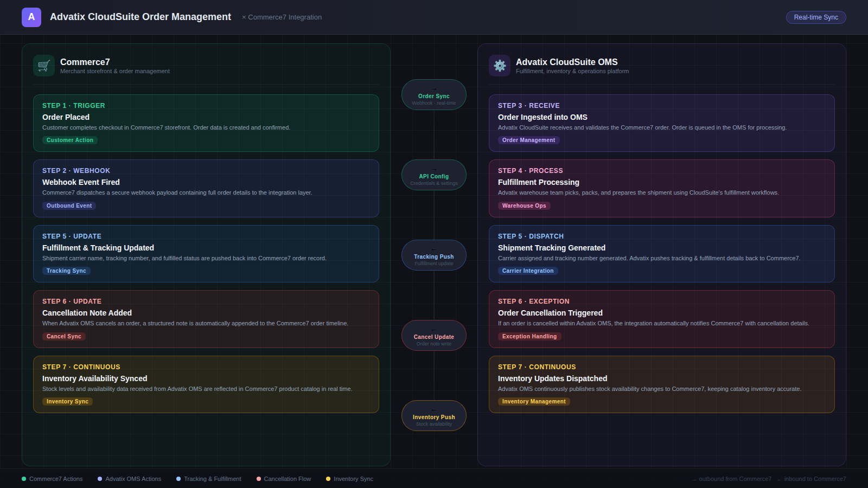868x488 pixels.
Task: Click the STEP 3 · RECEIVE label
Action: [x=529, y=106]
